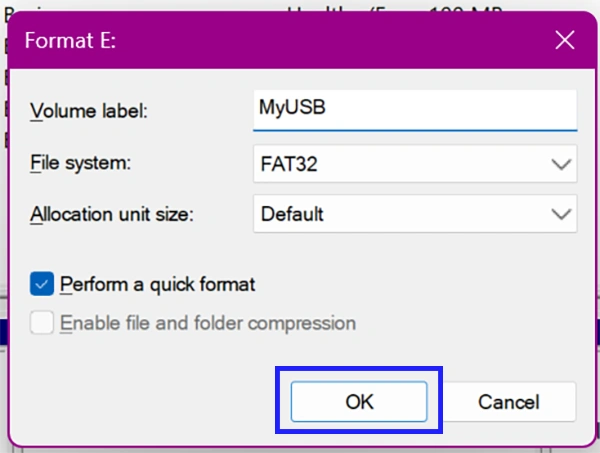Close the Format E: dialog
Screen dimensions: 600x453
point(565,40)
